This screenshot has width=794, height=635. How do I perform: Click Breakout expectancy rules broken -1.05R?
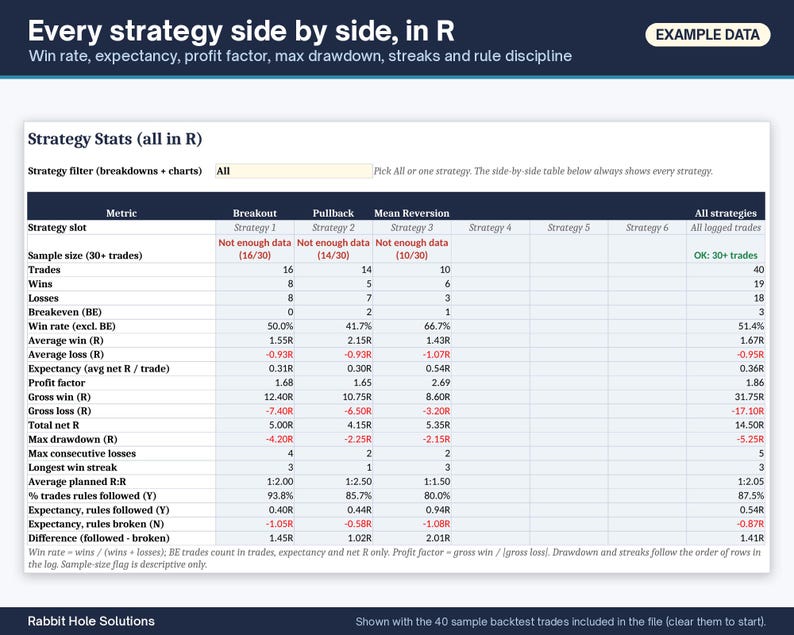click(x=280, y=524)
